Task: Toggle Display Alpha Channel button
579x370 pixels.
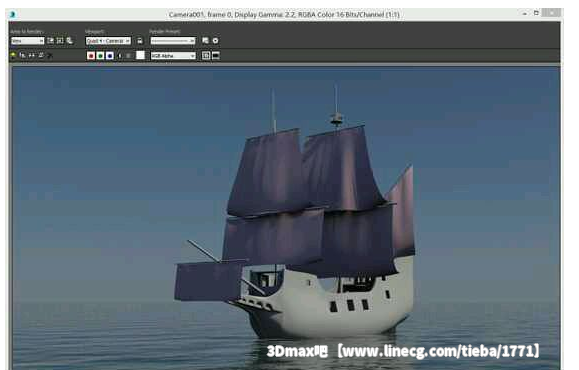Action: [119, 56]
